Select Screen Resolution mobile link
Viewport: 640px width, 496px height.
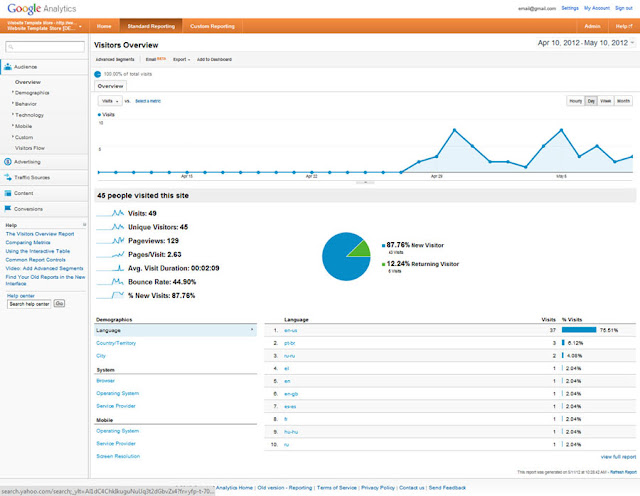click(x=118, y=456)
